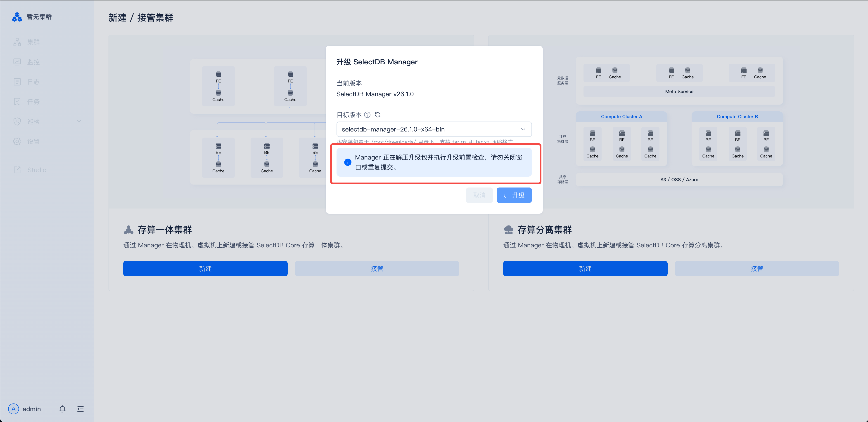Click the 升级 upgrade button
This screenshot has width=868, height=422.
pos(514,195)
